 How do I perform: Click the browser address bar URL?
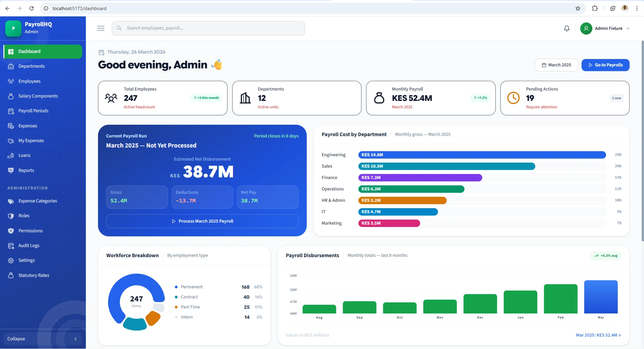(80, 8)
